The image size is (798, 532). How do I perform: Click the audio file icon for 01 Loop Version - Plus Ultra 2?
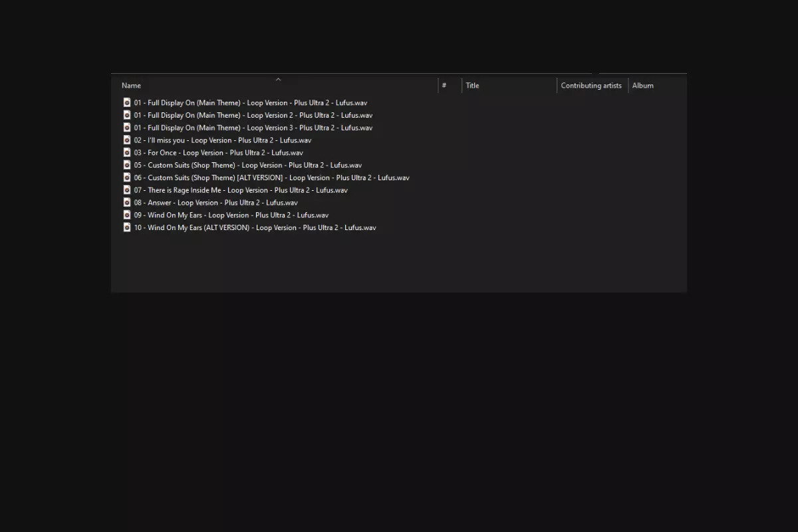click(127, 102)
